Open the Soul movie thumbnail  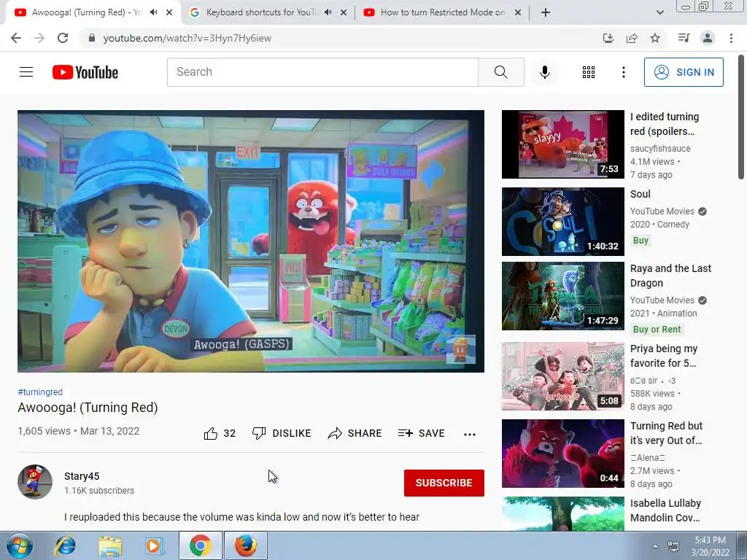point(562,222)
